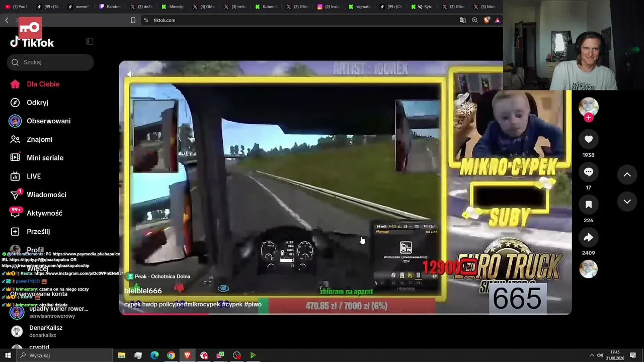This screenshot has width=644, height=362.
Task: Go to the next video
Action: [627, 202]
